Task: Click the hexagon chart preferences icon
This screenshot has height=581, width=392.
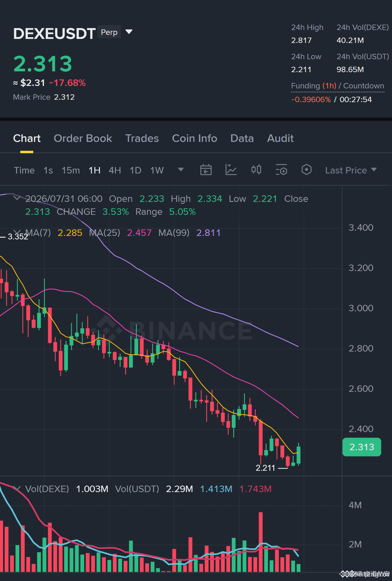Action: [x=306, y=170]
